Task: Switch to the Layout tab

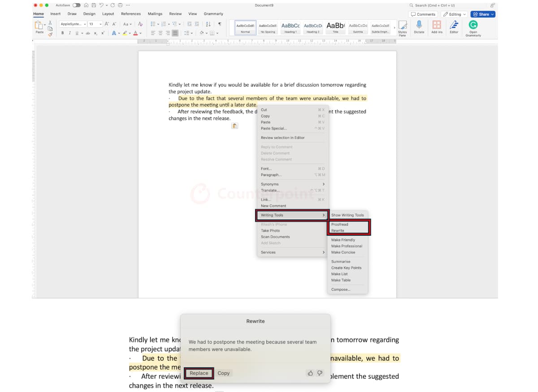Action: coord(108,14)
